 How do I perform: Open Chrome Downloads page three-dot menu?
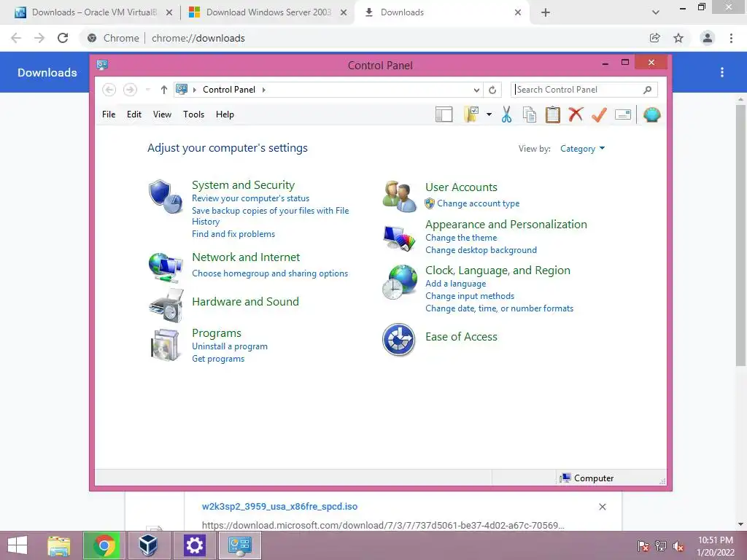coord(722,72)
